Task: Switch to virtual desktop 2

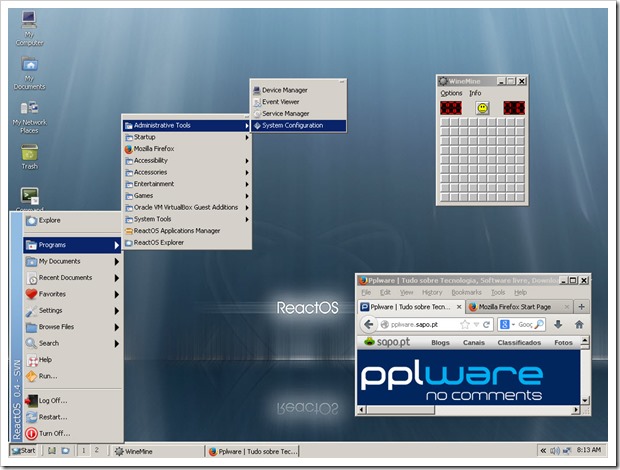Action: click(x=96, y=450)
